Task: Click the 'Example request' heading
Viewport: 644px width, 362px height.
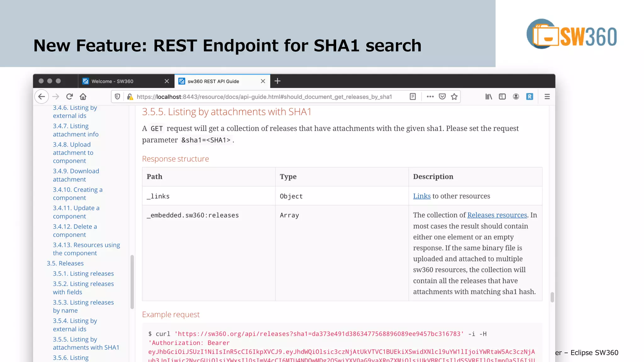Action: coord(171,315)
